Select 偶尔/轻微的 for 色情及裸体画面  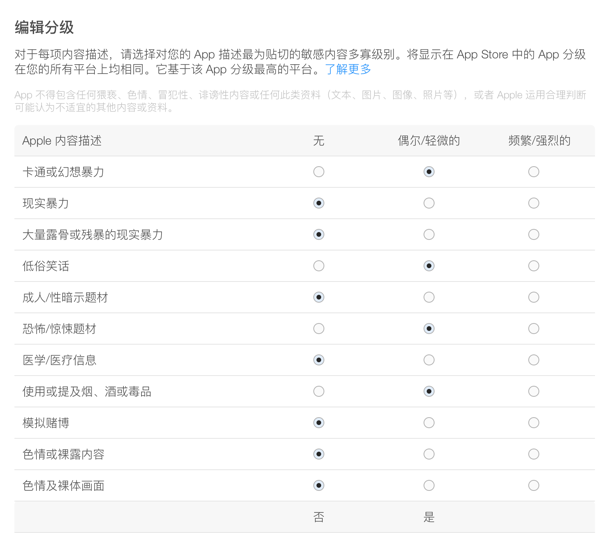point(429,486)
